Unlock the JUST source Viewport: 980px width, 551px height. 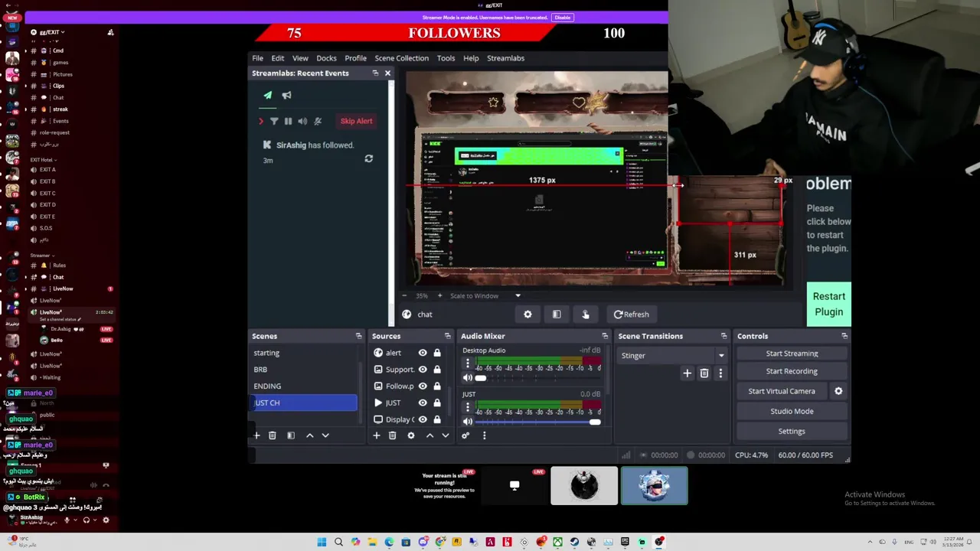(437, 403)
